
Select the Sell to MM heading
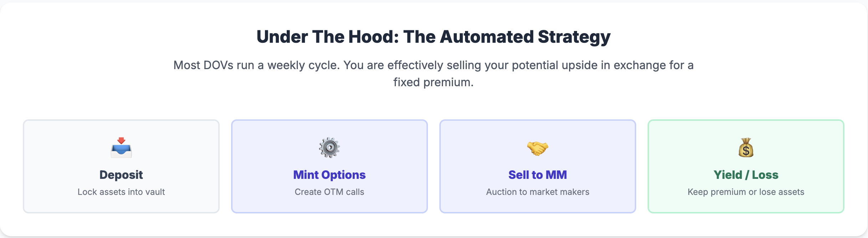click(537, 175)
